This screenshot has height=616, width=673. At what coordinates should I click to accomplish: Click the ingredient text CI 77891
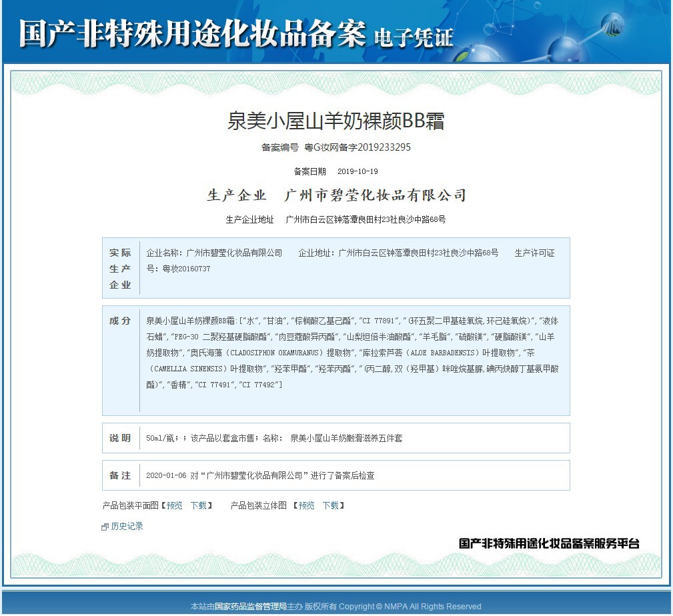[378, 321]
